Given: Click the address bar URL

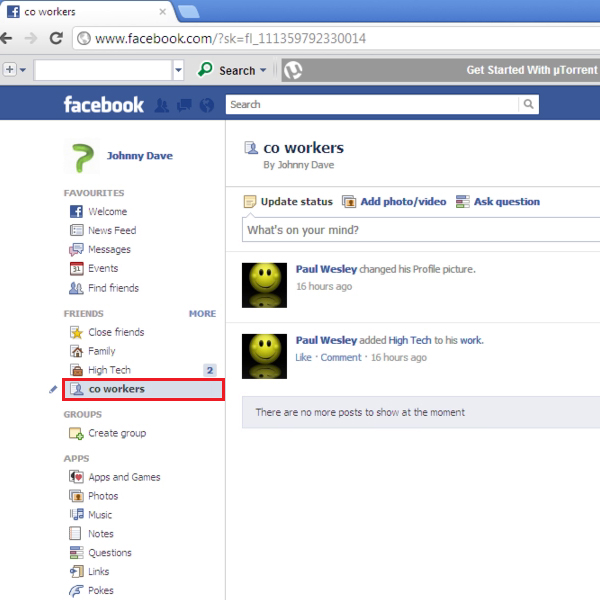Looking at the screenshot, I should pos(230,38).
